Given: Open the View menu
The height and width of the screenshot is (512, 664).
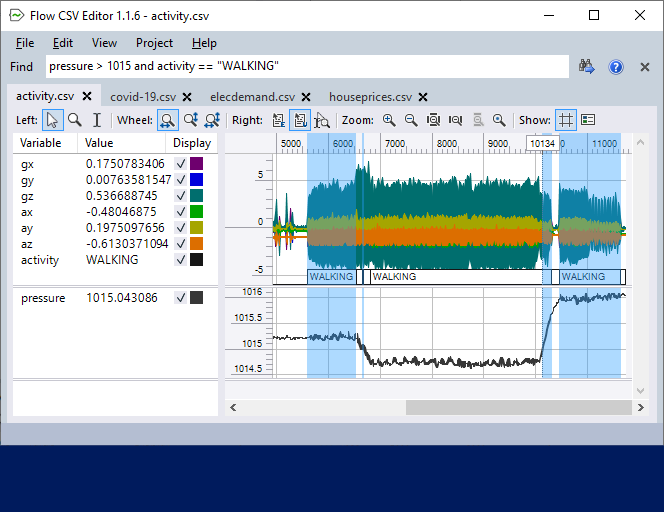Looking at the screenshot, I should pyautogui.click(x=104, y=43).
